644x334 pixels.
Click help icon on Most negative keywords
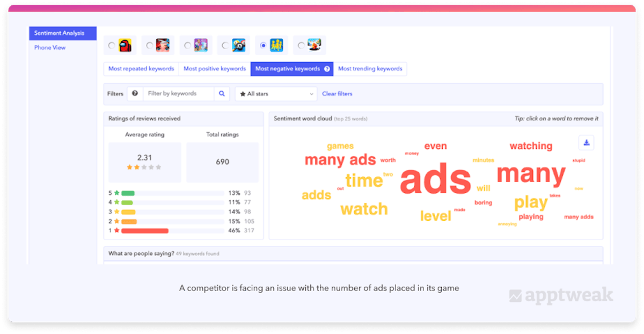point(327,69)
